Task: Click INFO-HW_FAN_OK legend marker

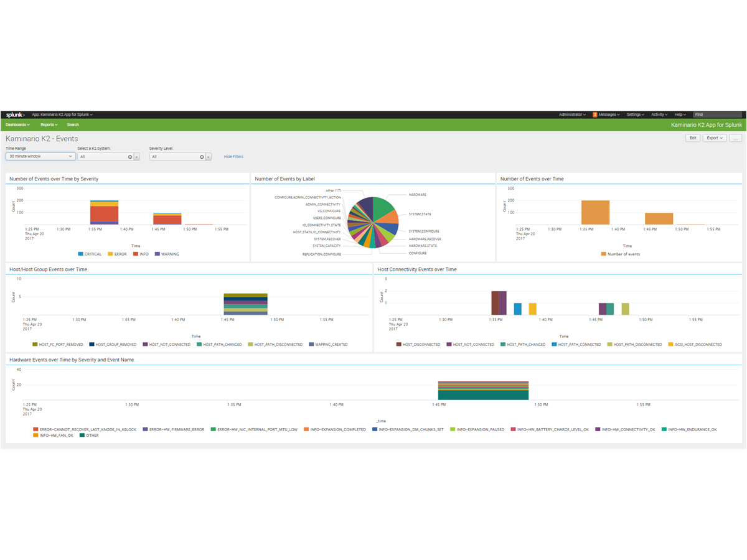Action: pos(36,436)
